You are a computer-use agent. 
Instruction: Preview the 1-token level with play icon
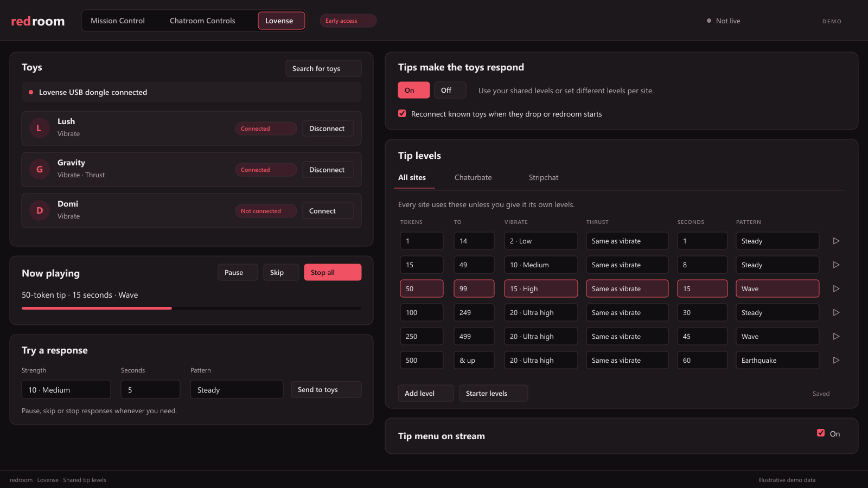(x=836, y=241)
